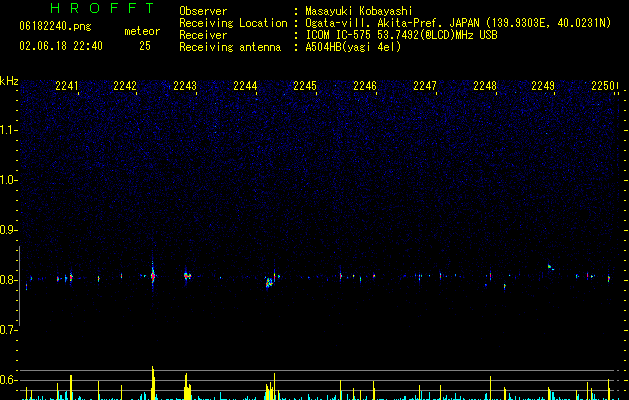Click the 1.1 kHz axis label
The image size is (629, 400).
pyautogui.click(x=7, y=130)
